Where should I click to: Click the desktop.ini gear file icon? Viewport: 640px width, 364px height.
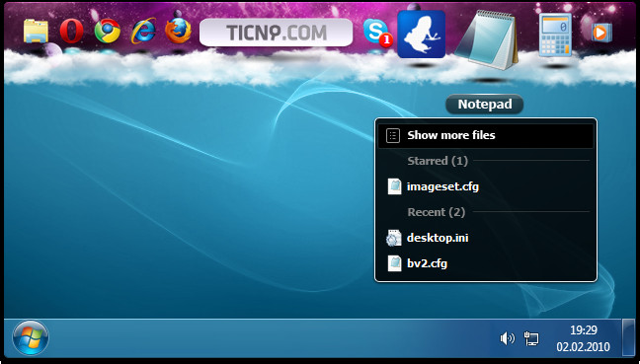tap(394, 238)
